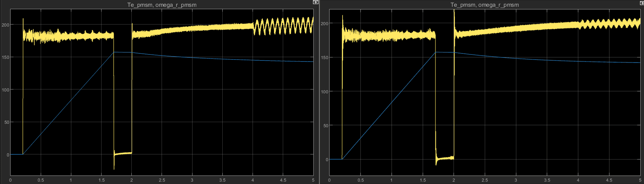
Task: Click the right scope's x-axis label 5
Action: click(640, 180)
